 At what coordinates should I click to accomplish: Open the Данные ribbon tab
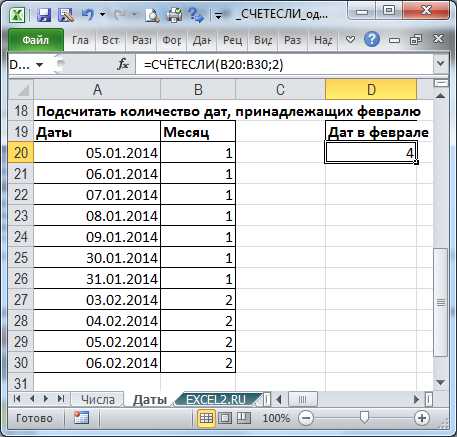click(x=202, y=40)
